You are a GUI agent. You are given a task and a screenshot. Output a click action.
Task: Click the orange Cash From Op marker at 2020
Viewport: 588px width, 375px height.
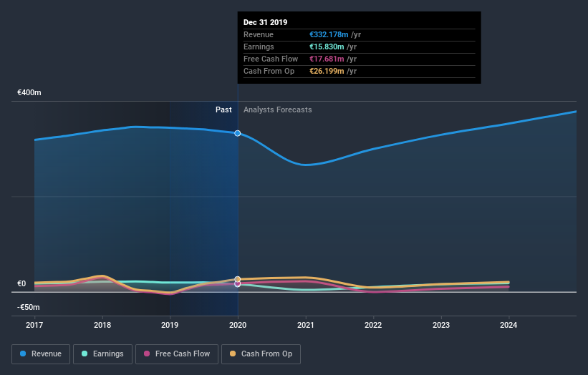[237, 279]
